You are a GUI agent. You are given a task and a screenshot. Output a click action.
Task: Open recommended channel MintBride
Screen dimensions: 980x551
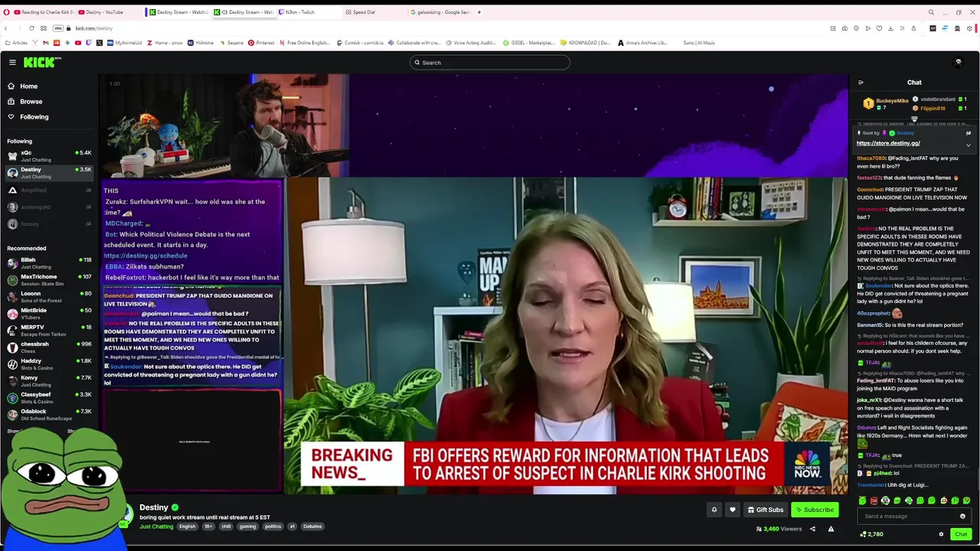pyautogui.click(x=49, y=313)
